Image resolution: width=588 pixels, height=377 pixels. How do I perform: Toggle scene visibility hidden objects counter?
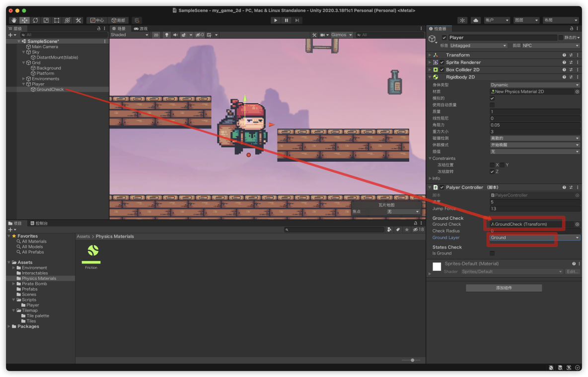[x=200, y=35]
